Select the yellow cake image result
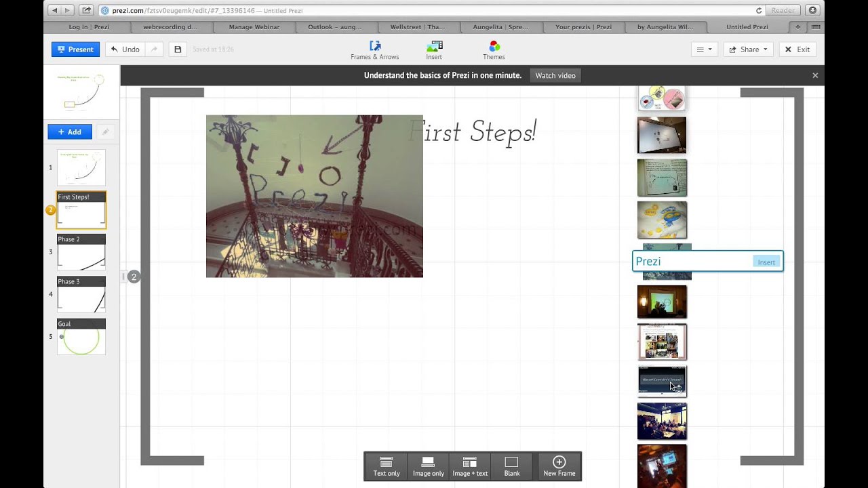The image size is (868, 488). 662,220
